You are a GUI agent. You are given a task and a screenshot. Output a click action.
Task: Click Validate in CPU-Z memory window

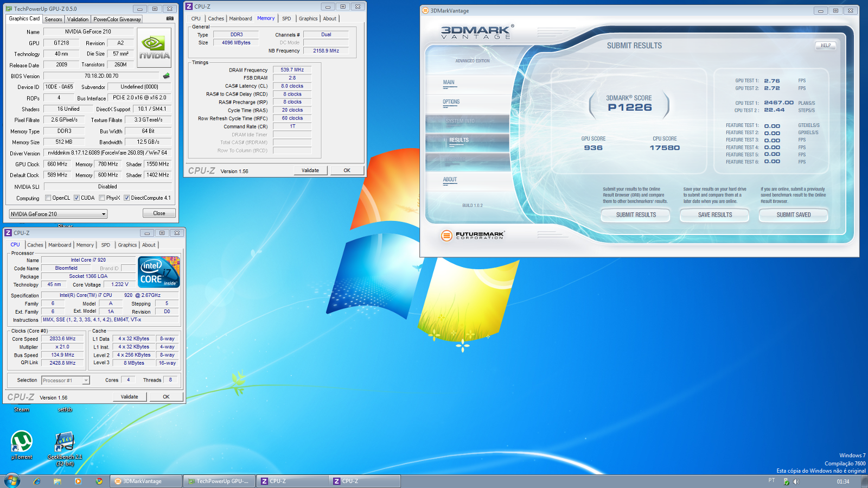point(310,170)
